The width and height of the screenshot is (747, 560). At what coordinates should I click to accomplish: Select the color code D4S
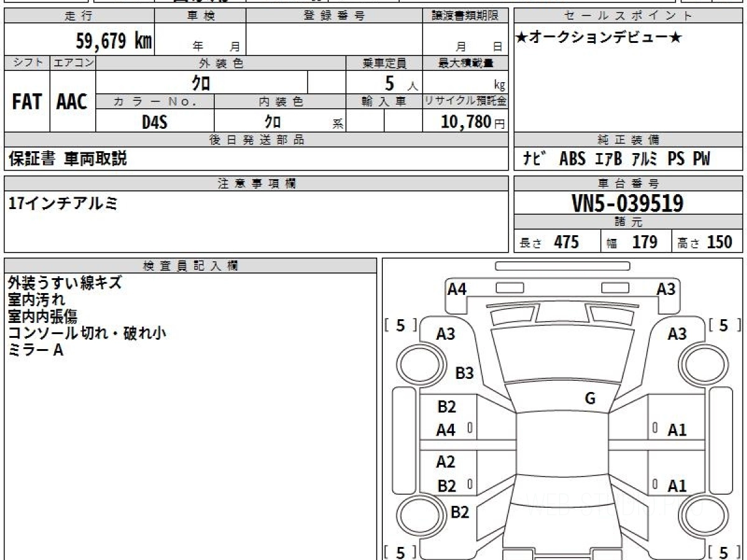pos(154,122)
